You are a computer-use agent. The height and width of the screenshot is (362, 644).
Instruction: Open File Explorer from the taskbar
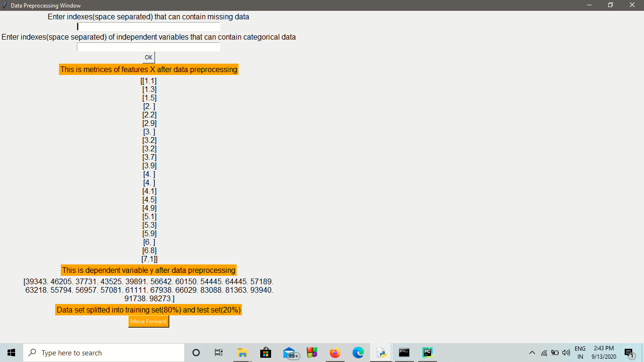click(x=242, y=353)
